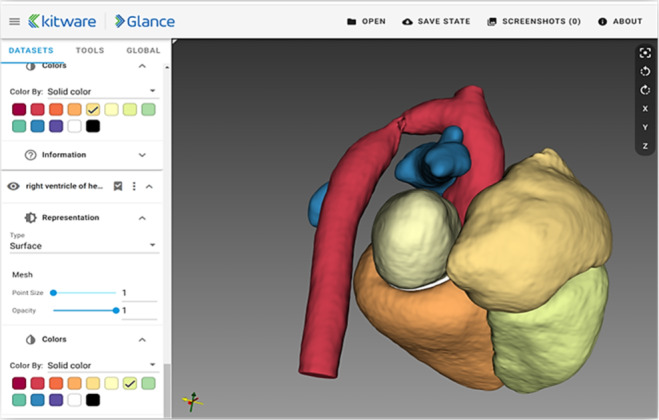Collapse the right ventricle dataset panel

point(149,186)
